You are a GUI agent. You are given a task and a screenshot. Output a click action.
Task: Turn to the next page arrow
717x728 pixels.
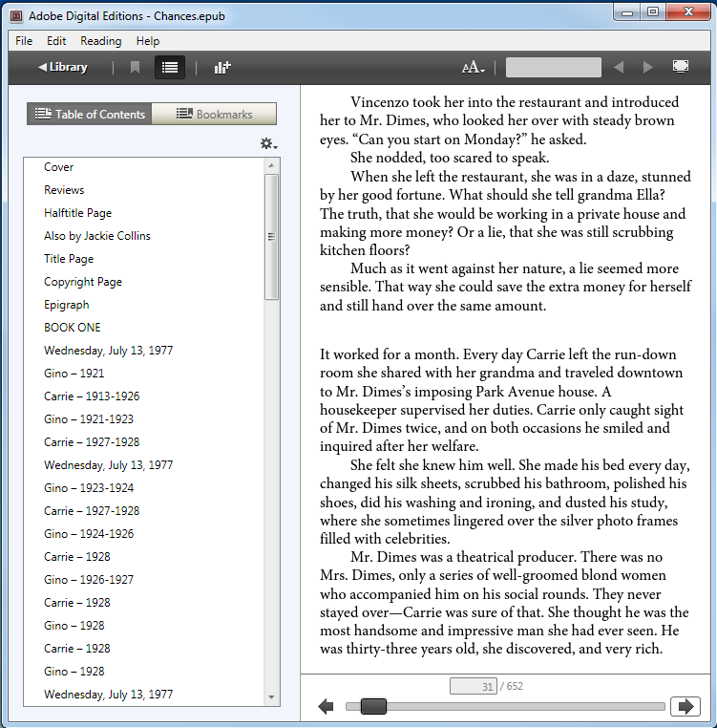(x=685, y=707)
